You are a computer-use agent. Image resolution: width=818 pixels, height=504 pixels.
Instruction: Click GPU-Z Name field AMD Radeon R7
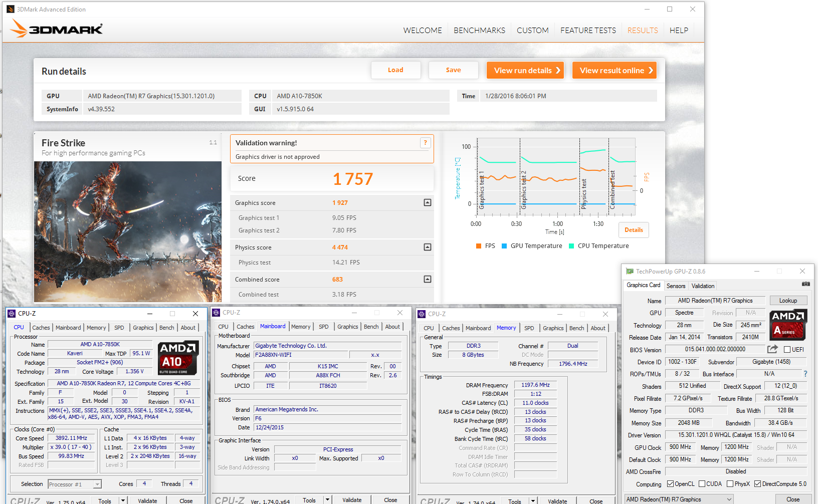point(715,301)
